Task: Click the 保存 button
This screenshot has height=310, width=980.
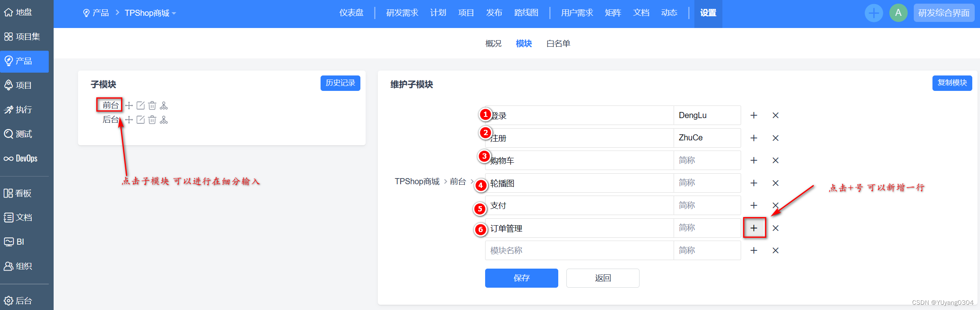Action: 522,278
